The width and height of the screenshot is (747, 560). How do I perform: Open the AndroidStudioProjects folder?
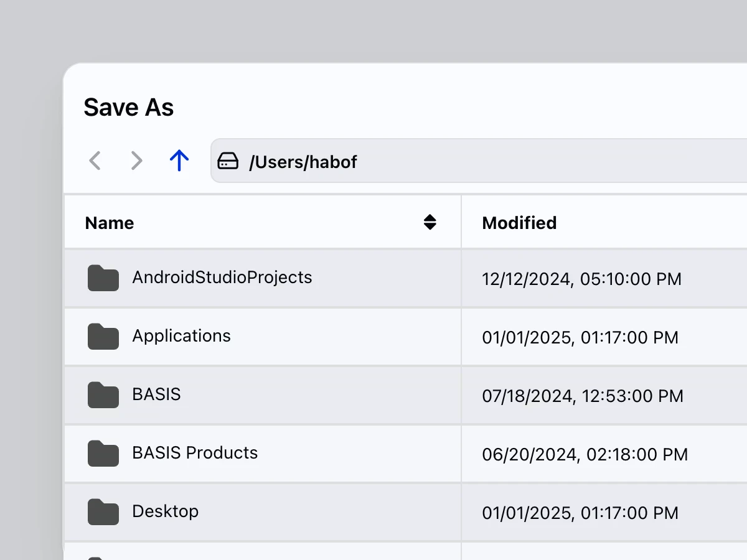[x=222, y=278]
